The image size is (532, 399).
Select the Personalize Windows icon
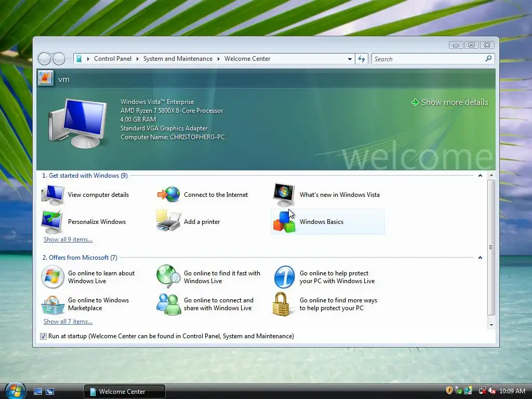(52, 222)
